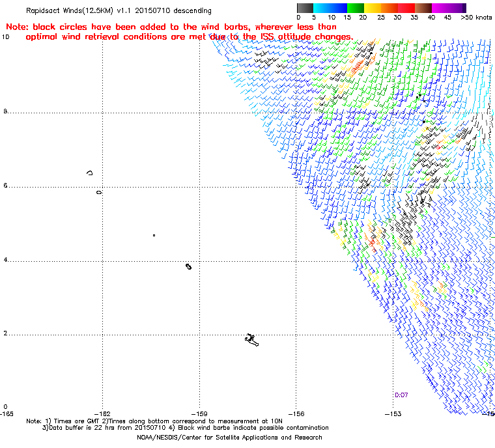The image size is (495, 448).
Task: Click the small island outline just below 4N
Action: coord(188,267)
